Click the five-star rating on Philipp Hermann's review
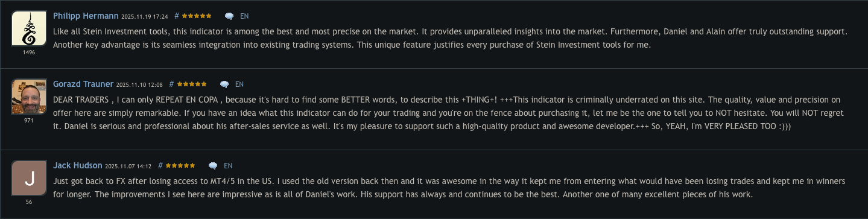The image size is (868, 219). click(197, 16)
